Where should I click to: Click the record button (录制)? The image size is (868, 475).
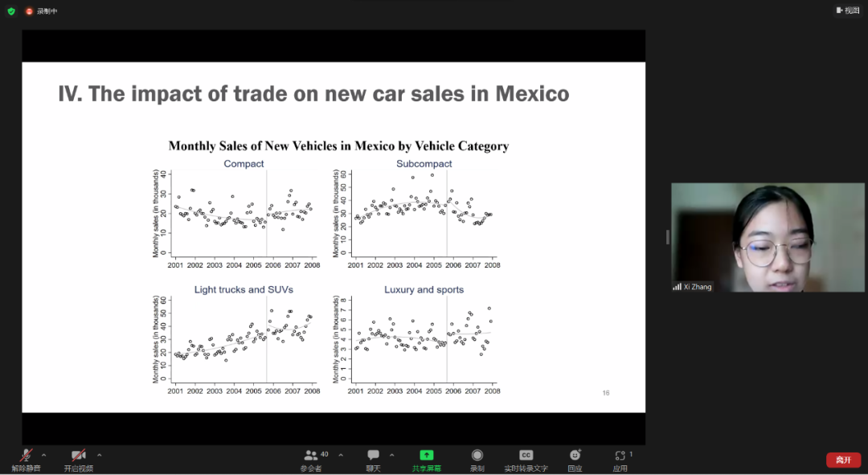(x=477, y=457)
